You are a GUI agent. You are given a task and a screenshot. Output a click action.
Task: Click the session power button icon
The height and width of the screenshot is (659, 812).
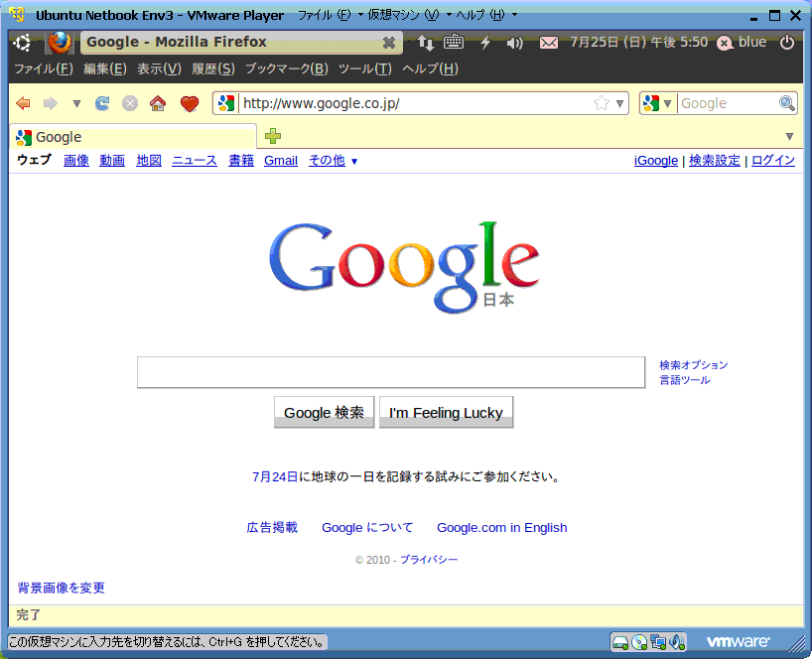(x=787, y=43)
